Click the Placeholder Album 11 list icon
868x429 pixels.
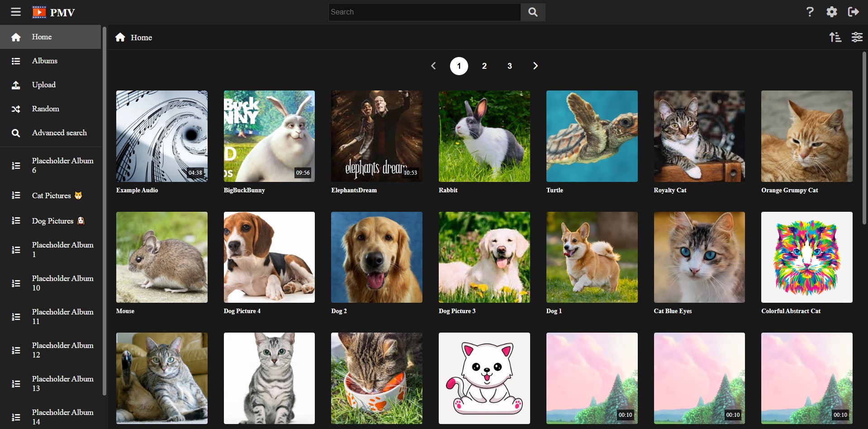coord(16,317)
